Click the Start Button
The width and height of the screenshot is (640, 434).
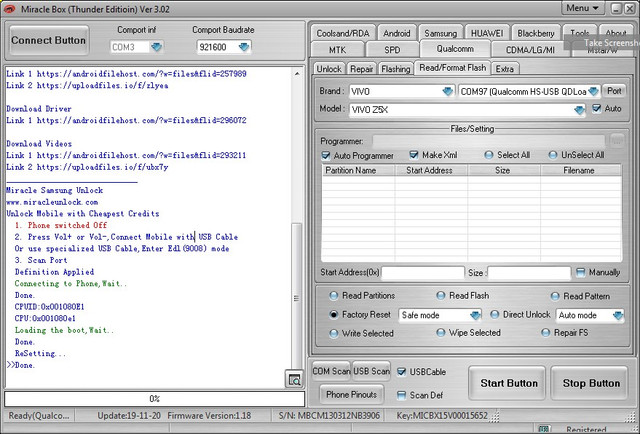(509, 383)
